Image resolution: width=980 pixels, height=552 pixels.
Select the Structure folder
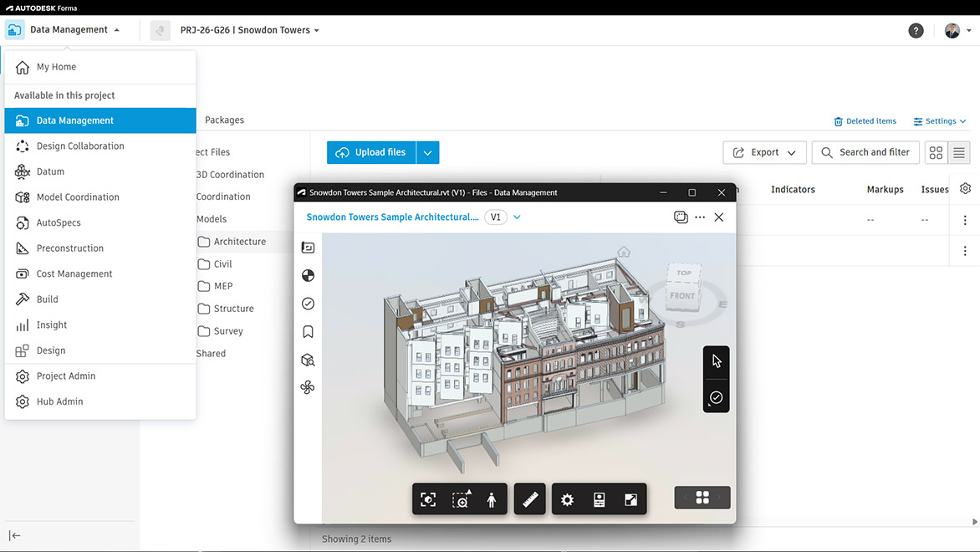pos(227,309)
